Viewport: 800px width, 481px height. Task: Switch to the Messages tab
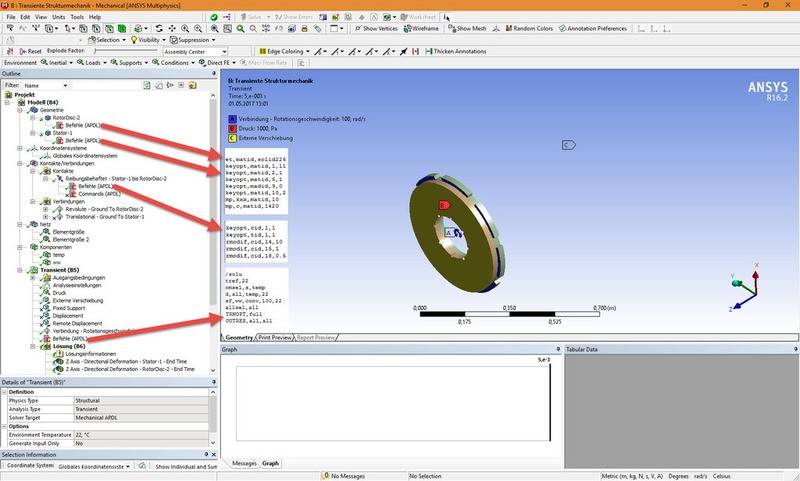244,464
